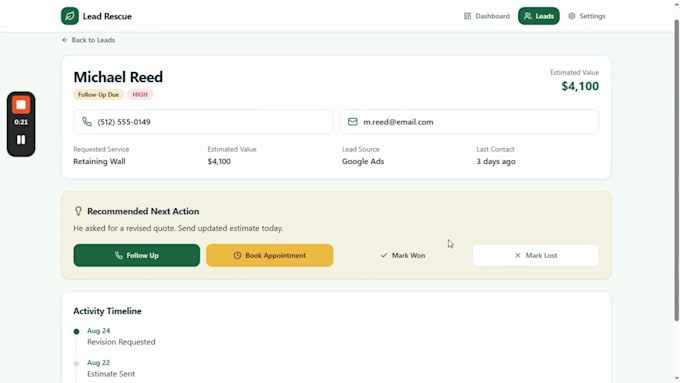The image size is (680, 383).
Task: Click the Retaining Wall service value
Action: [x=99, y=161]
